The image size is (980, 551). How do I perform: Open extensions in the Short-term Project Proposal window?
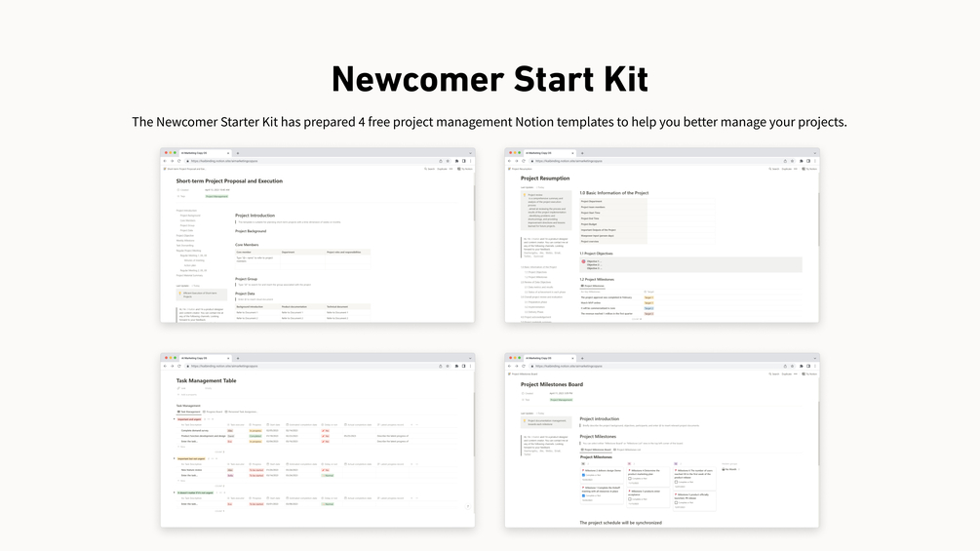pos(457,161)
